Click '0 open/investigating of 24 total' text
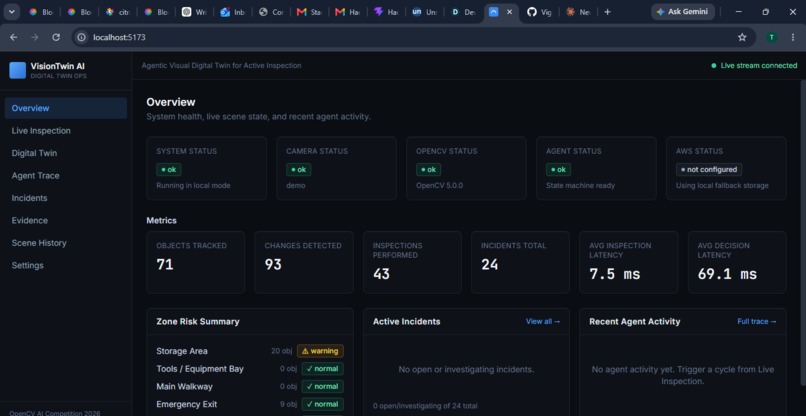The width and height of the screenshot is (806, 416). [x=425, y=406]
